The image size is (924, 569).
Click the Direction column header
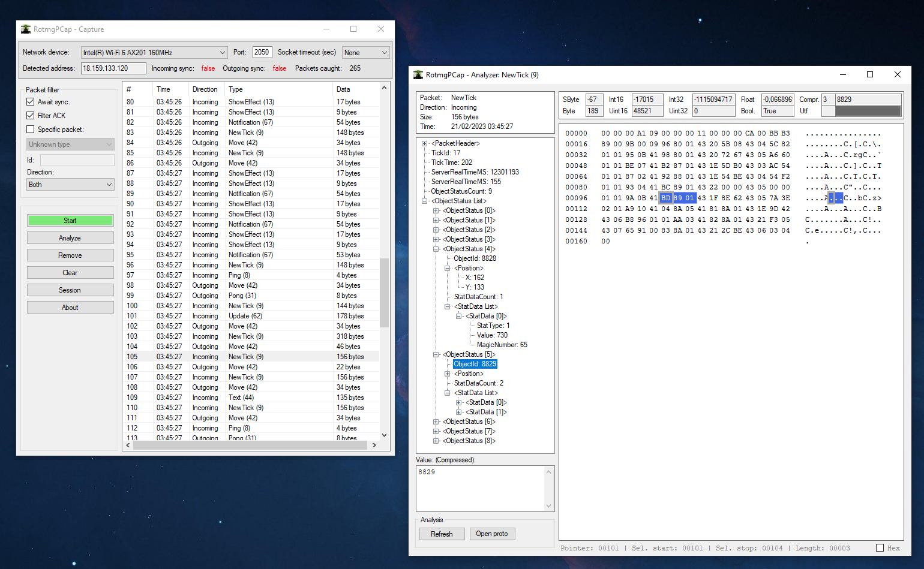[206, 89]
